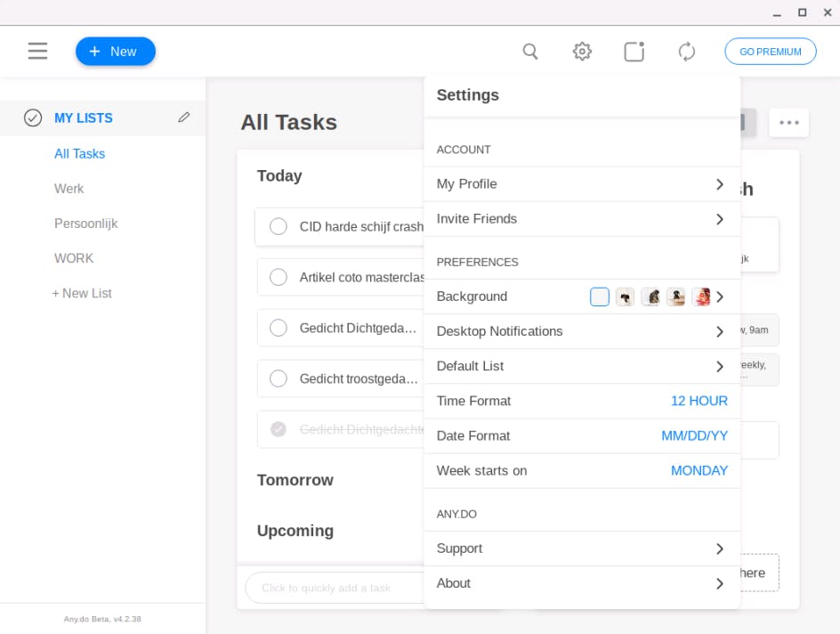Maximize the application window

pyautogui.click(x=802, y=12)
